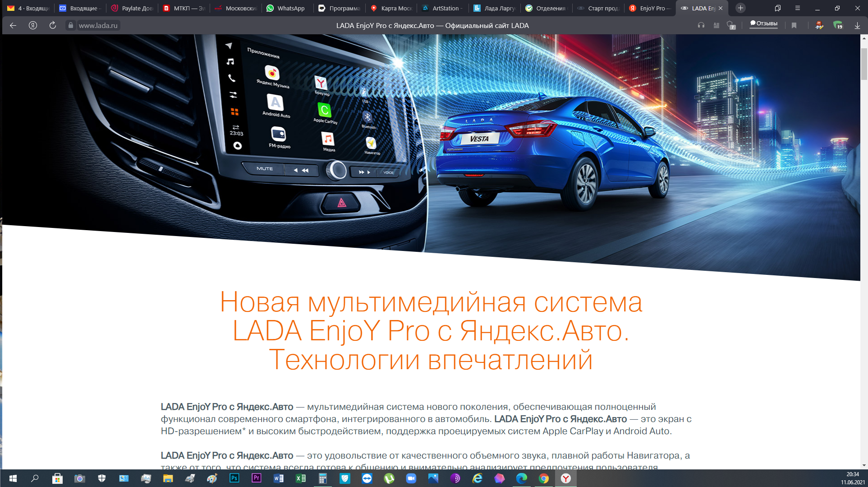
Task: Open the Отзывы reviews button
Action: tap(764, 23)
